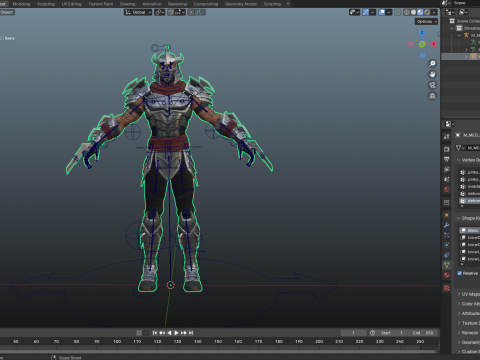Open the Global transform orientation dropdown
480x360 pixels.
pyautogui.click(x=138, y=12)
